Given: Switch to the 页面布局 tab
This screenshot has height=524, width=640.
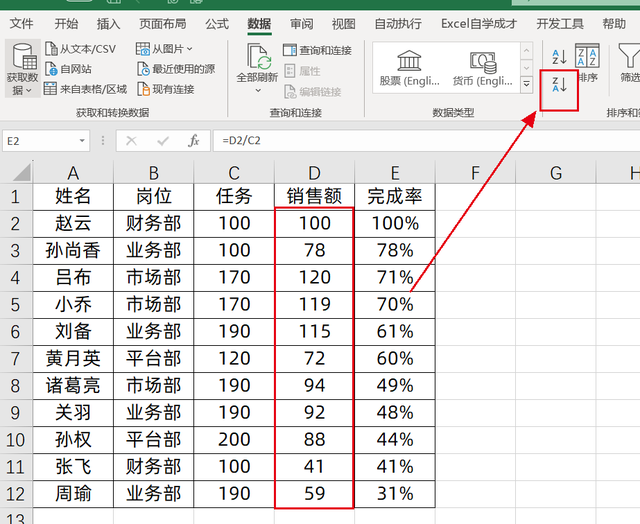Looking at the screenshot, I should pos(162,24).
